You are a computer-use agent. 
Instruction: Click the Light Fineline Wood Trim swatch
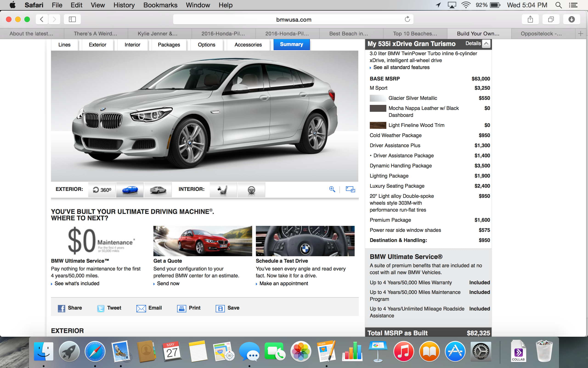[x=378, y=125]
